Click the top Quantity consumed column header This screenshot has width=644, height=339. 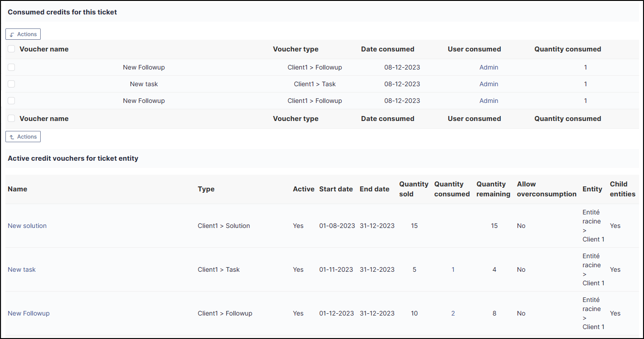(568, 49)
